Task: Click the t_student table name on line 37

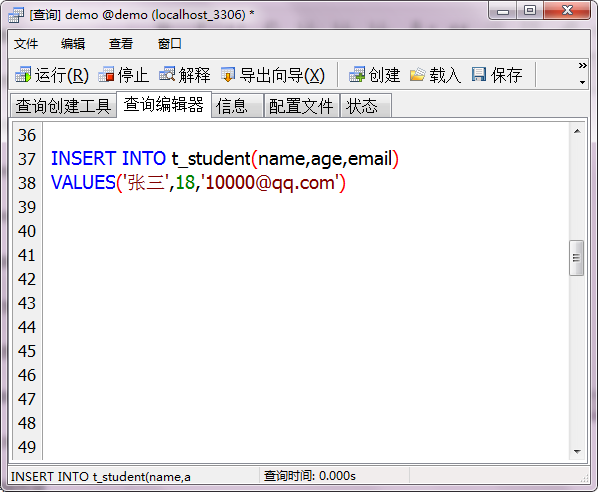Action: [211, 159]
